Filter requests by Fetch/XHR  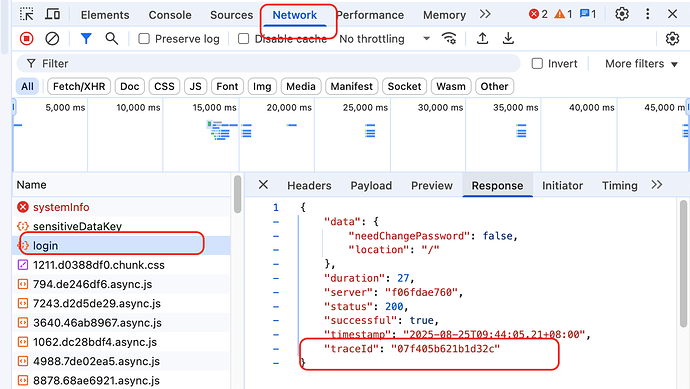coord(79,86)
